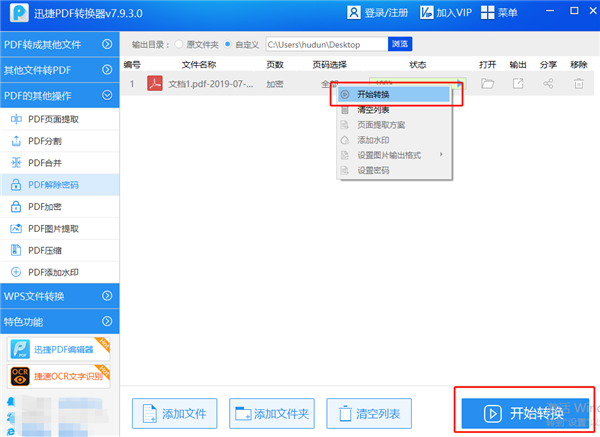Click the PDF添加水印 plus icon

click(16, 272)
